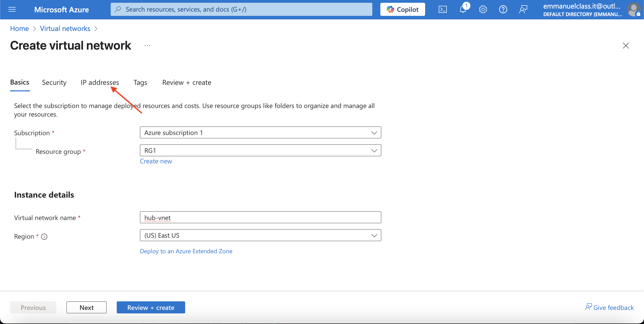644x324 pixels.
Task: Switch to the IP addresses tab
Action: coord(100,83)
